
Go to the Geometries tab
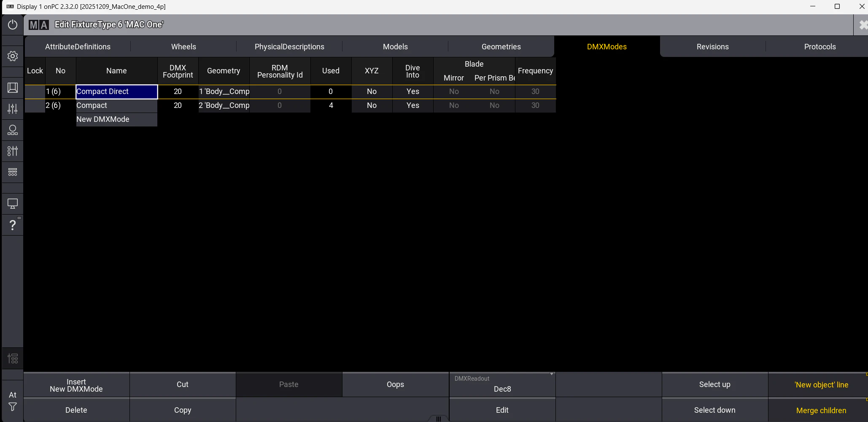[x=501, y=47]
